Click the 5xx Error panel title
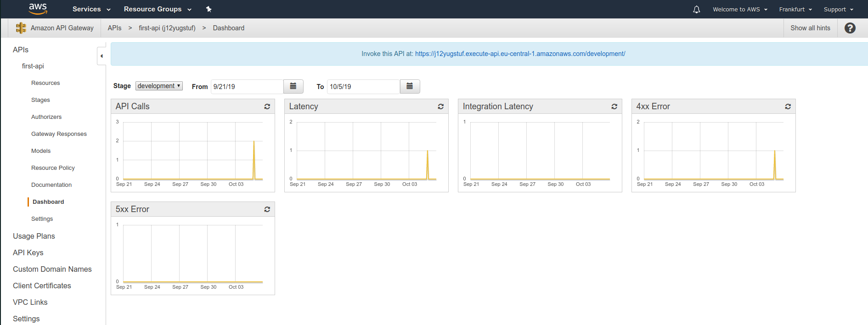The image size is (868, 325). tap(132, 209)
